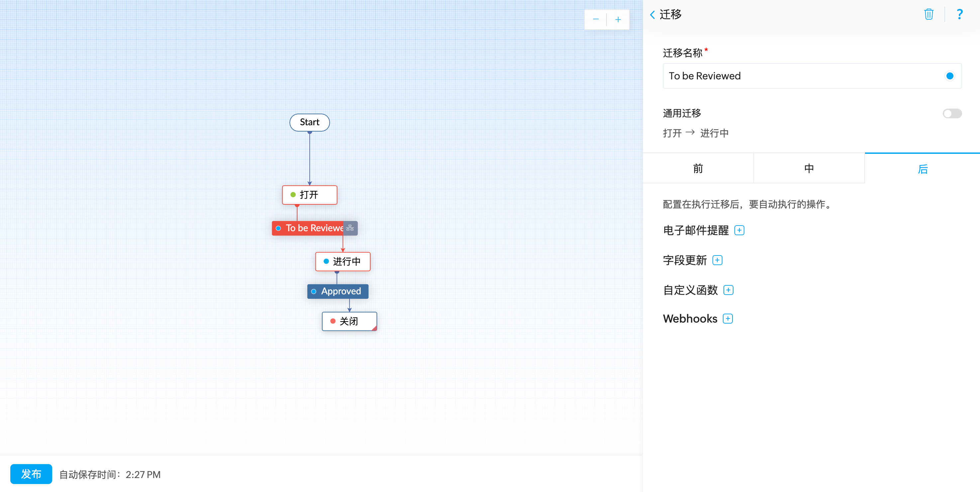Switch to the 中 (during) tab
980x492 pixels.
click(x=809, y=168)
